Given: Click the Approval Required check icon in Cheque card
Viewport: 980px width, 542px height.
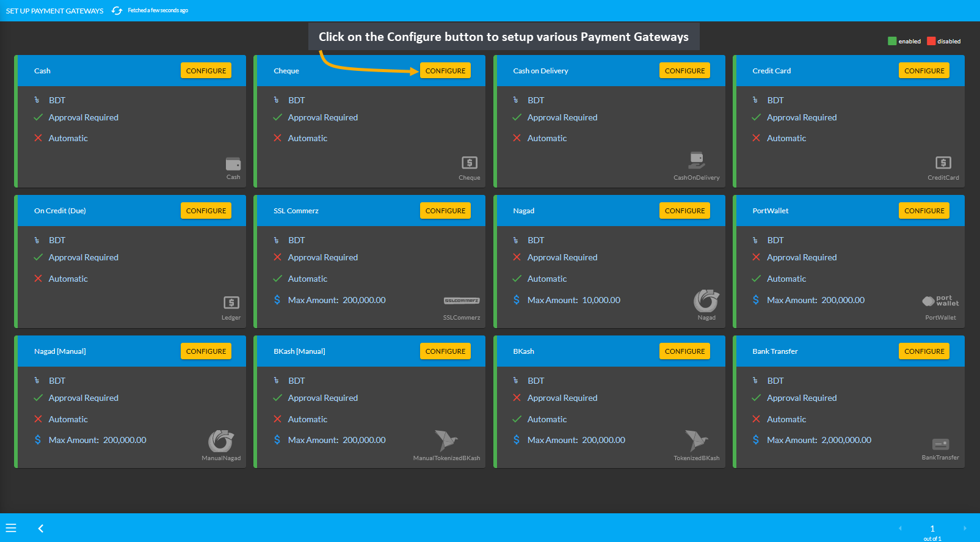Looking at the screenshot, I should click(277, 117).
